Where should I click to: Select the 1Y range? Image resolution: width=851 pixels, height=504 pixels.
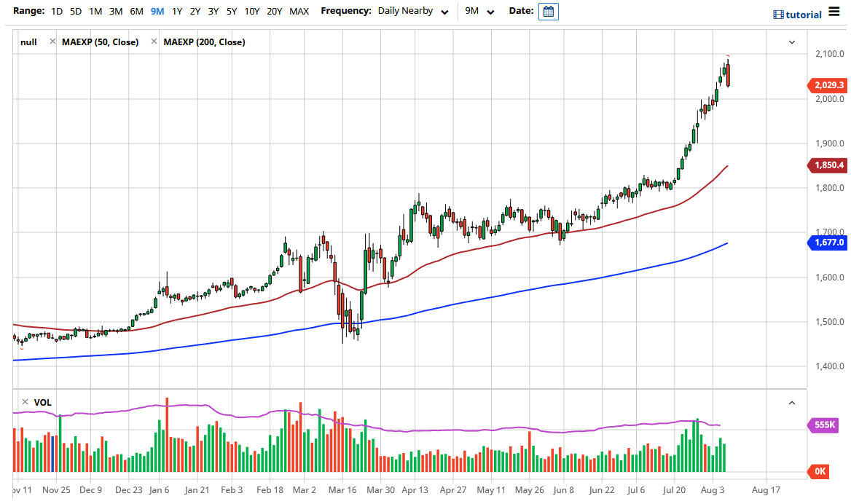coord(177,12)
